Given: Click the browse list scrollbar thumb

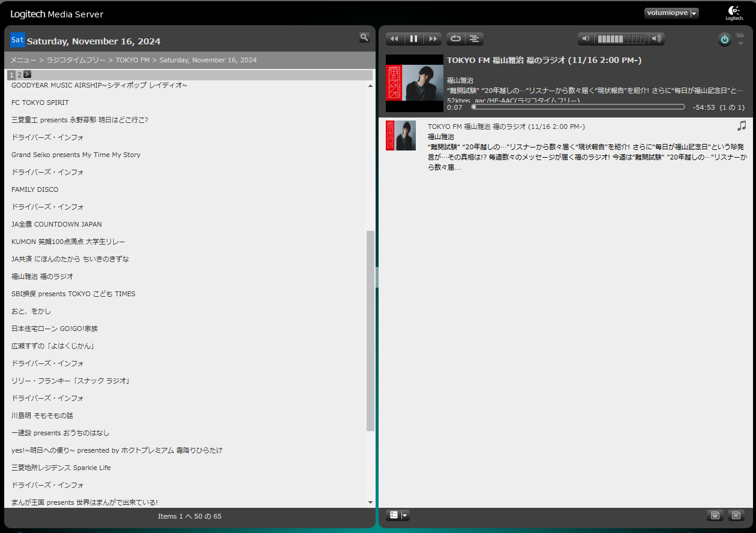Looking at the screenshot, I should coord(370,331).
